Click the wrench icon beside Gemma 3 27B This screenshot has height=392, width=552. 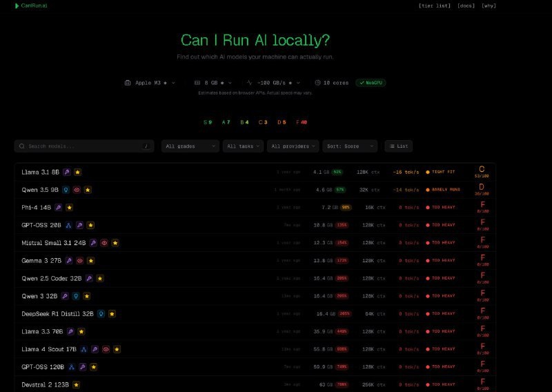(69, 261)
